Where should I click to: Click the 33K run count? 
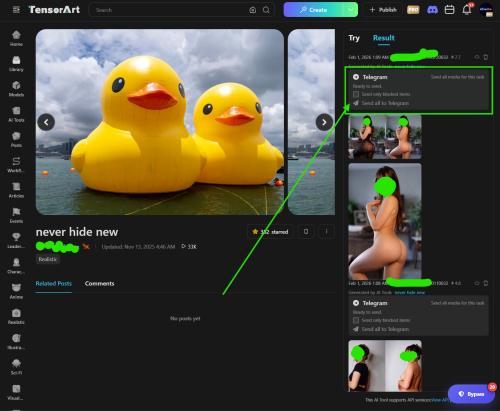(189, 247)
